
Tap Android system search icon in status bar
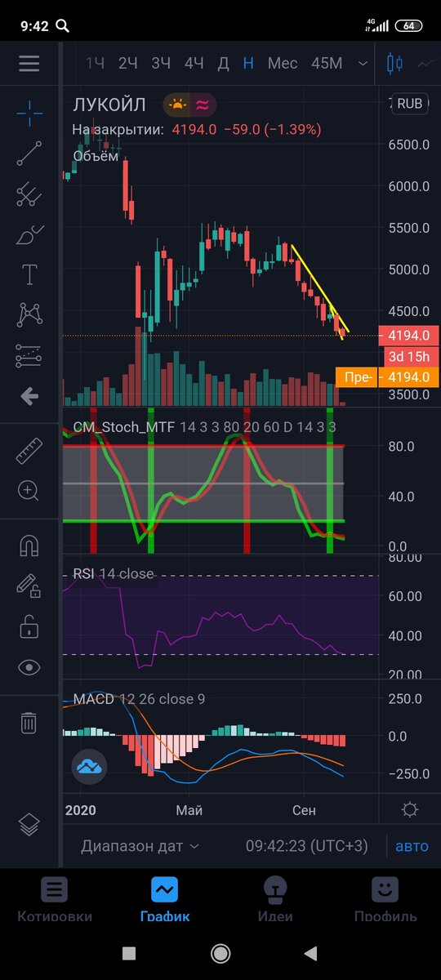[63, 25]
